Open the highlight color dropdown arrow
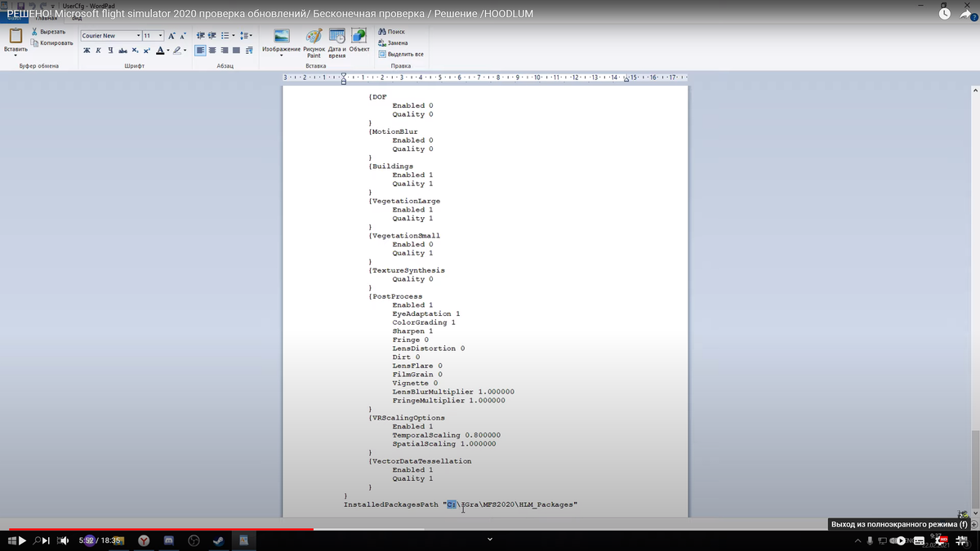This screenshot has width=980, height=551. (x=185, y=50)
